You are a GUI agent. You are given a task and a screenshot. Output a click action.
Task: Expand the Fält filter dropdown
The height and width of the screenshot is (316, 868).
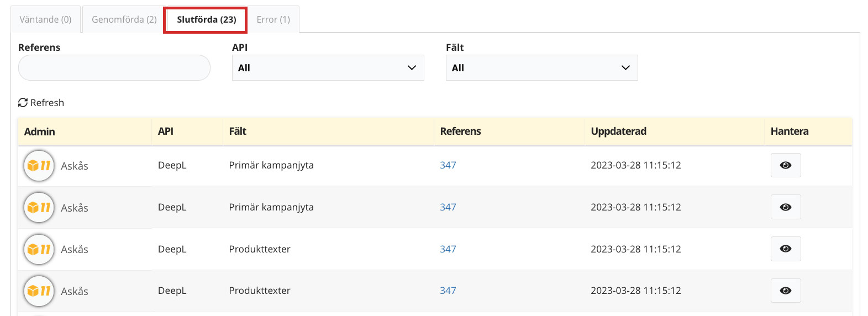542,68
